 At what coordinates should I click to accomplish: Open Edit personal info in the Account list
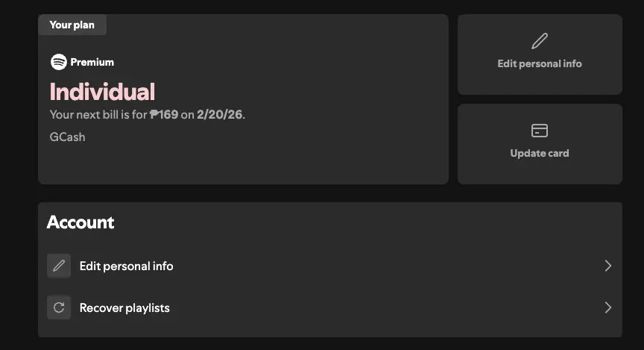pyautogui.click(x=329, y=266)
